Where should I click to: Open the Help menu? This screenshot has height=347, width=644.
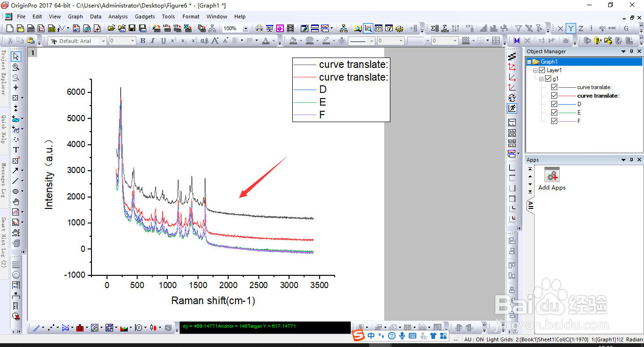[240, 17]
